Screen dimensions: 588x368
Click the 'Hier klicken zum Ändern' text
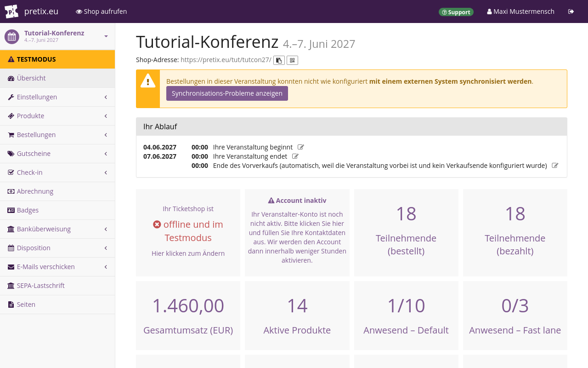(188, 253)
